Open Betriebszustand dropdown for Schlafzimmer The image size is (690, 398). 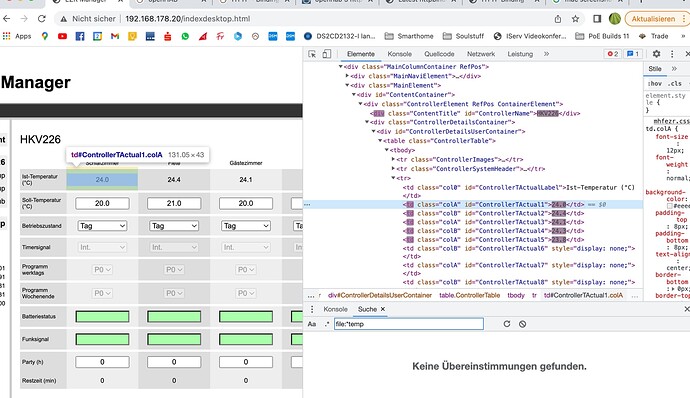(x=102, y=226)
